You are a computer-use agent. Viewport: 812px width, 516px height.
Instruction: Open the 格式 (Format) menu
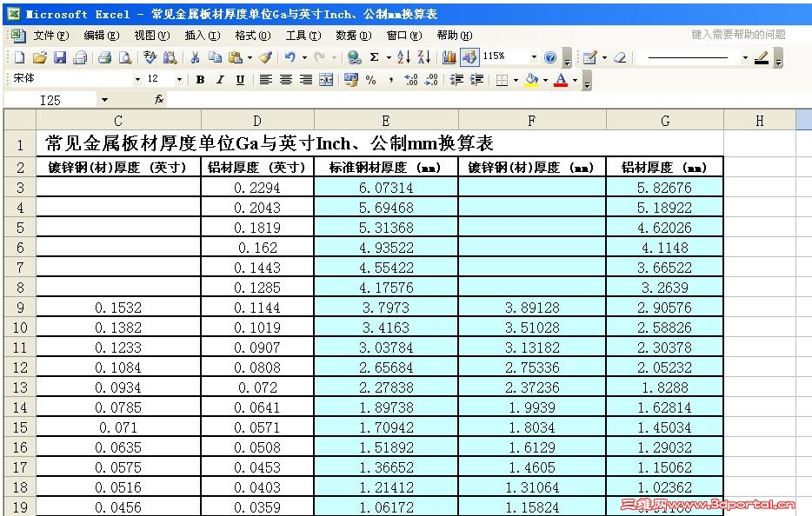252,36
